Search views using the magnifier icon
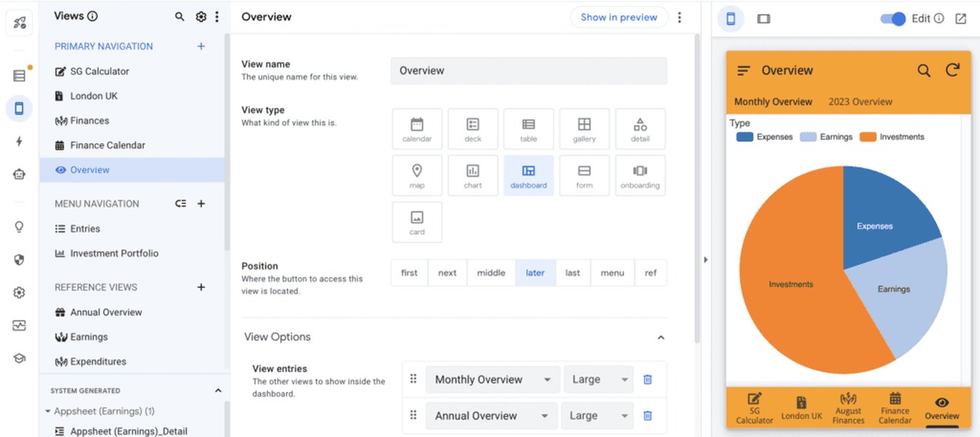Screen dimensions: 980x437 click(x=179, y=16)
